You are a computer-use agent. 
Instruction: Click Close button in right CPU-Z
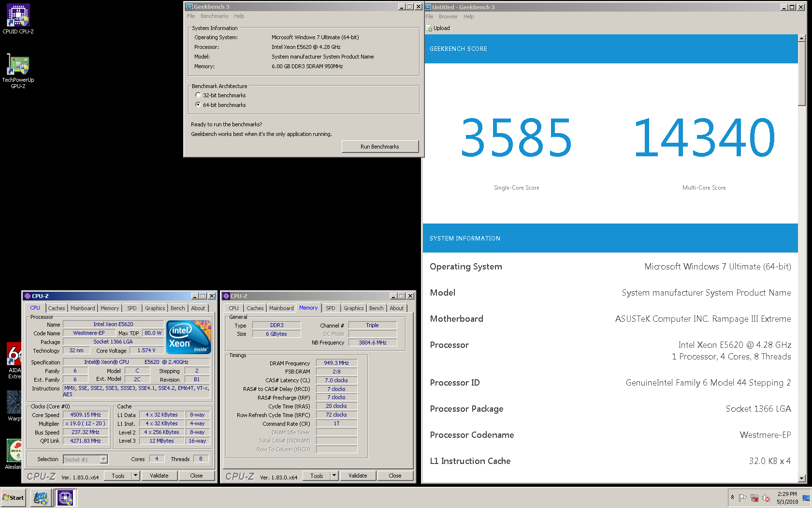tap(395, 476)
